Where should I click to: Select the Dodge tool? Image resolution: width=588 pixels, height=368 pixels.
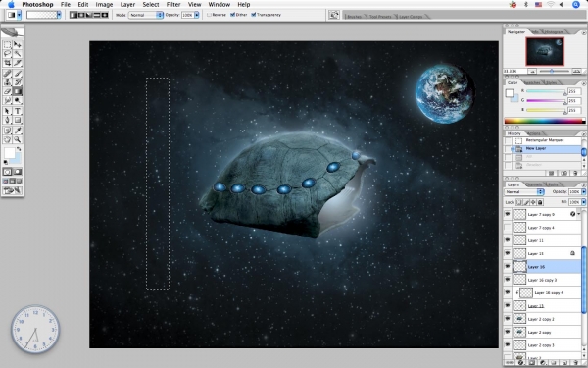[18, 100]
